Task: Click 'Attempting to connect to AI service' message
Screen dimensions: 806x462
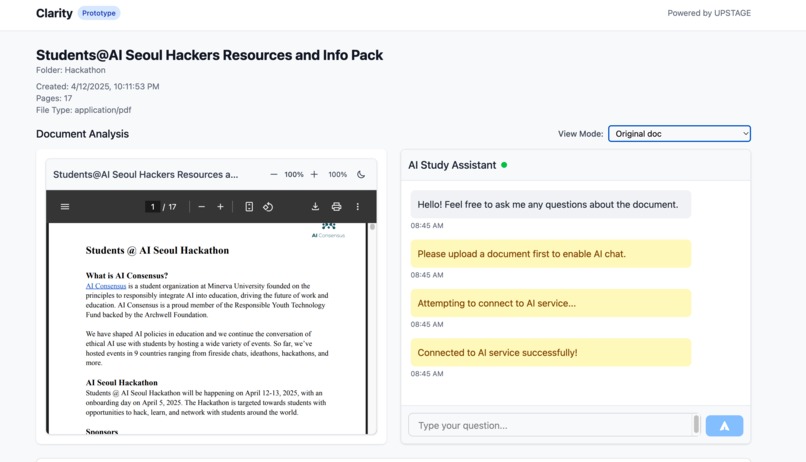Action: [551, 303]
